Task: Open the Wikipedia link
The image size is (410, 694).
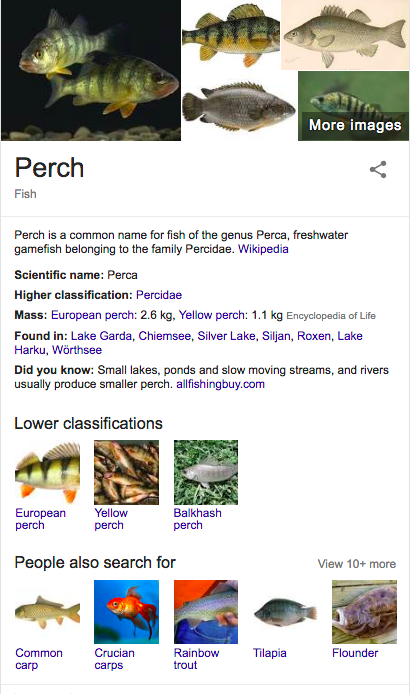Action: point(263,249)
